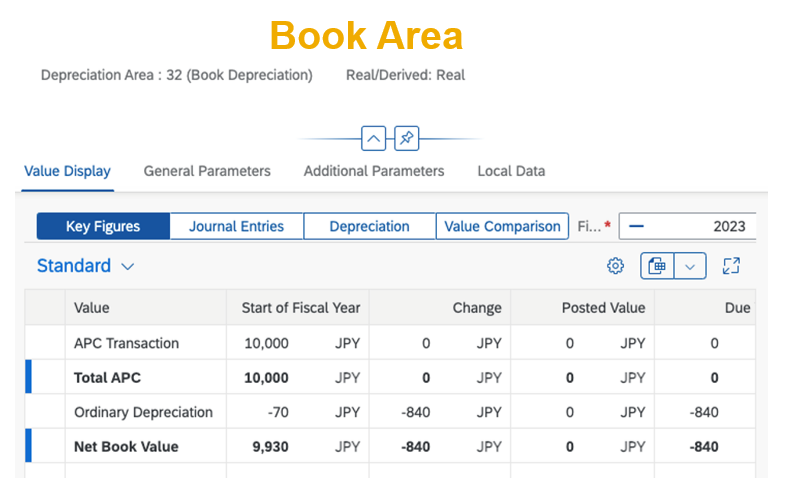The width and height of the screenshot is (803, 478).
Task: Select the Key Figures segment
Action: 103,226
